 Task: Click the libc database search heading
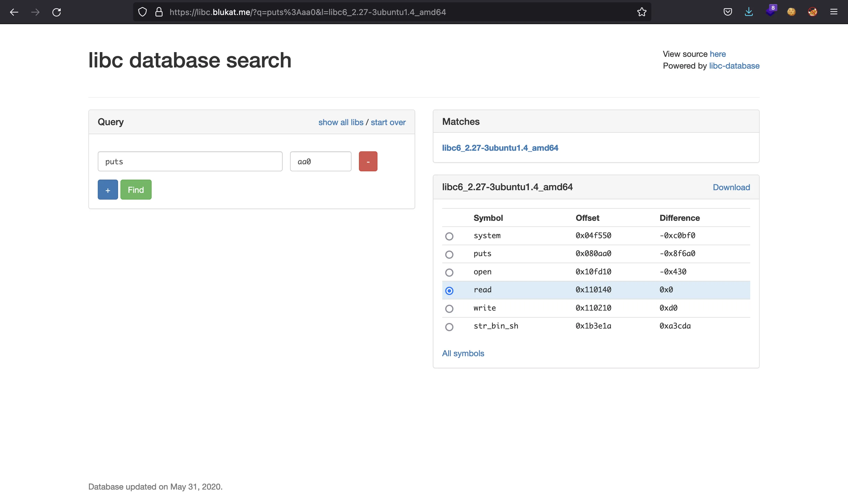tap(190, 60)
